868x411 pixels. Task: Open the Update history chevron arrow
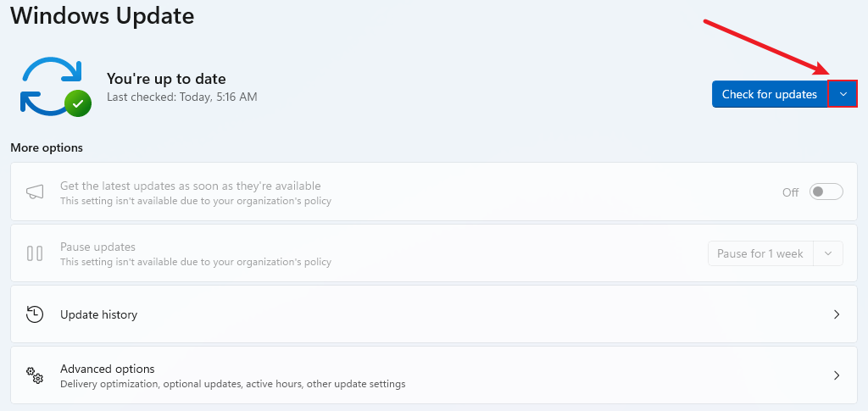pyautogui.click(x=837, y=314)
